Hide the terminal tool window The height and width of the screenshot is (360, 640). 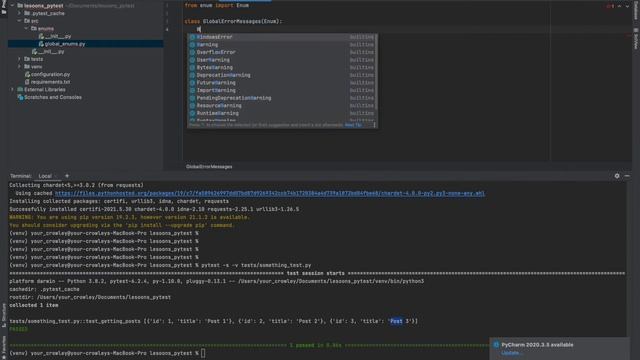click(627, 176)
